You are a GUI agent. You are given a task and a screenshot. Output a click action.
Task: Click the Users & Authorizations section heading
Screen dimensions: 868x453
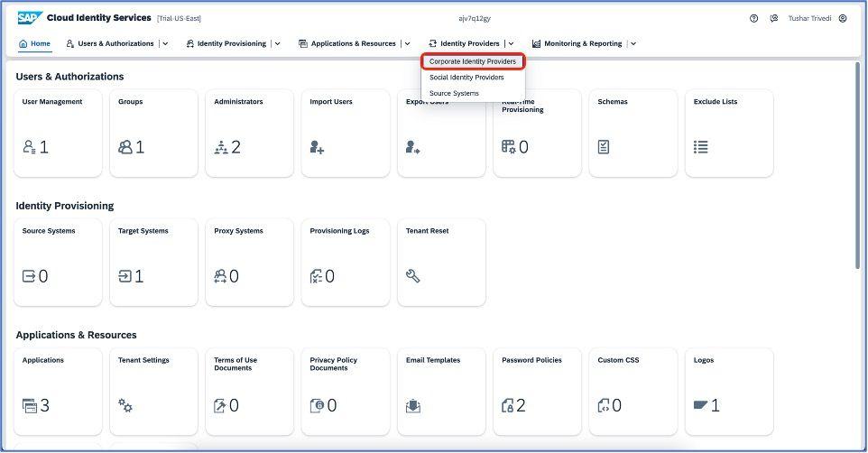[x=69, y=77]
